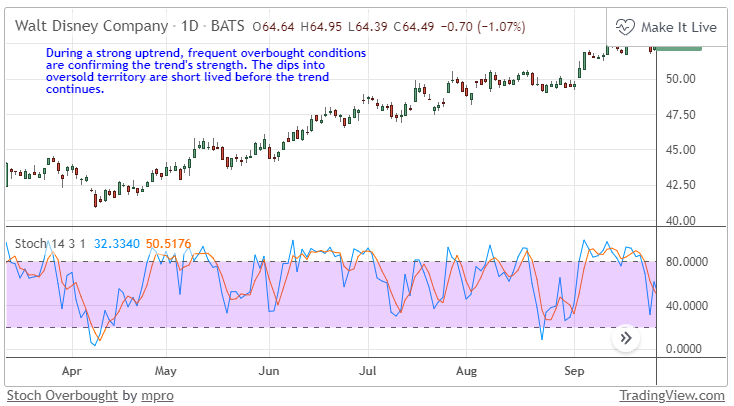Click the 47.50 price axis label
This screenshot has height=406, width=734.
(681, 115)
